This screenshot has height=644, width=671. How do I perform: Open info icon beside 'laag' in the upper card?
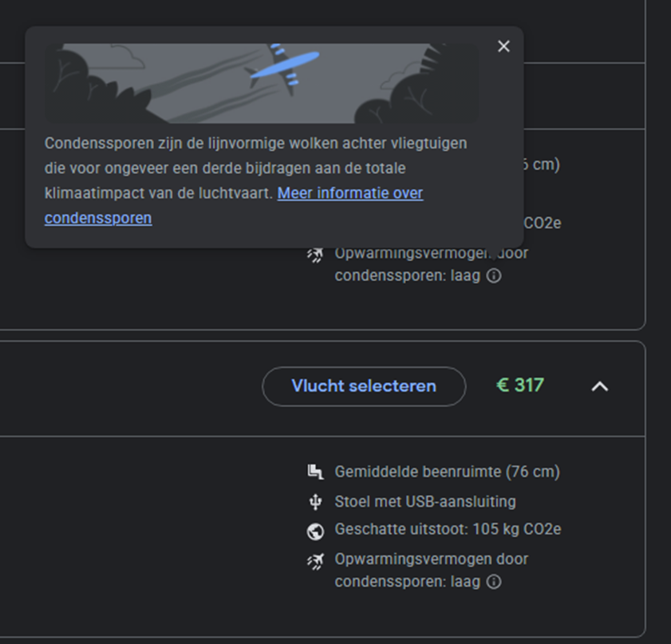tap(494, 276)
